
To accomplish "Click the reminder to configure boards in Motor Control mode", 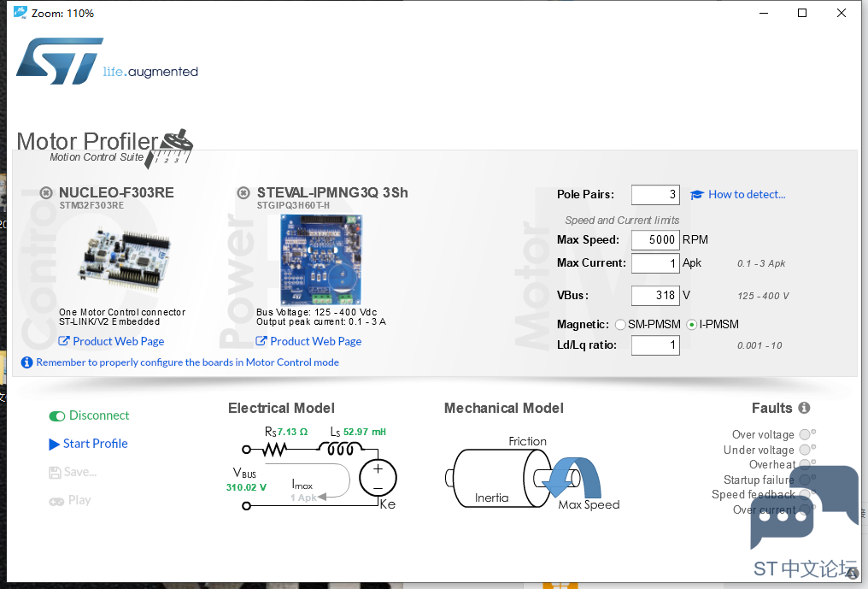I will tap(188, 362).
